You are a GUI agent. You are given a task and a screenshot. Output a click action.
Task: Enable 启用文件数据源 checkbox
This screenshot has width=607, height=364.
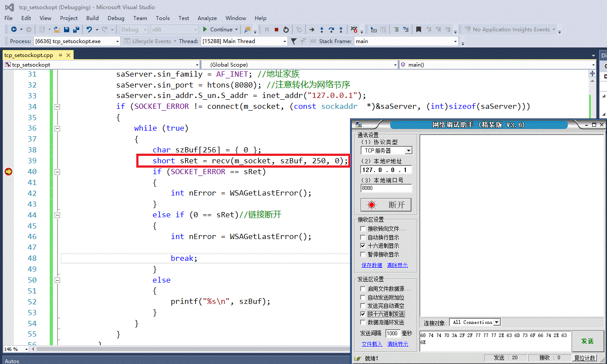click(363, 289)
